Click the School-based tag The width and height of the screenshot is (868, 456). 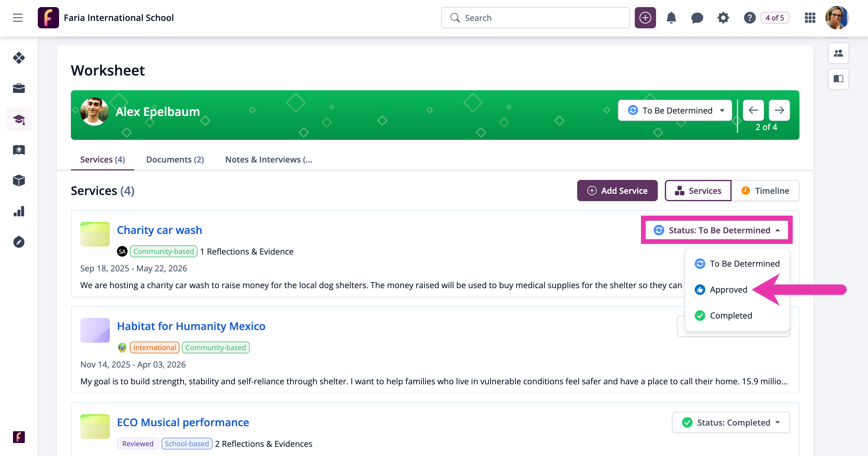(187, 444)
